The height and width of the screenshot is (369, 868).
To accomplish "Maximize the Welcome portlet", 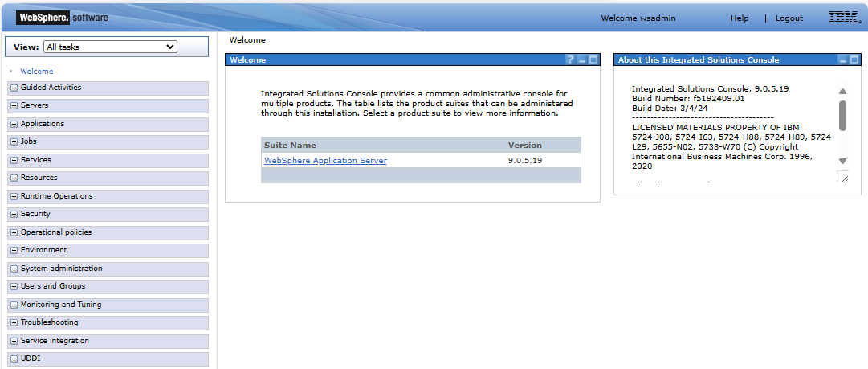I will (x=593, y=59).
